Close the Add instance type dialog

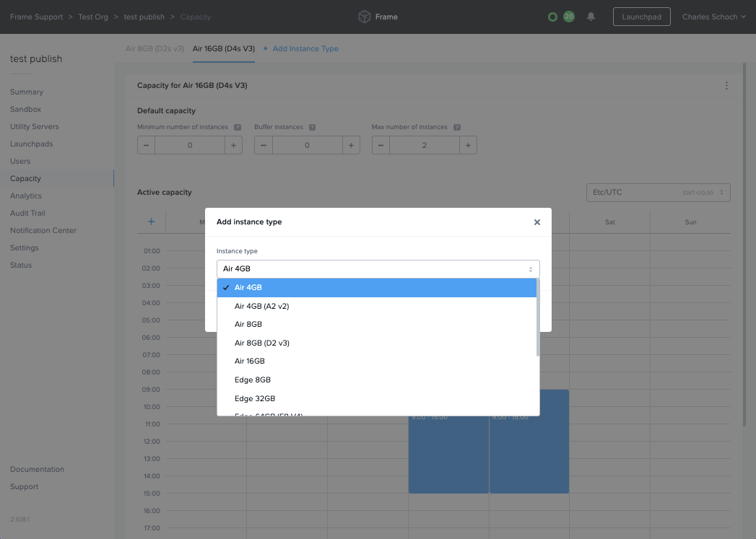pyautogui.click(x=536, y=222)
